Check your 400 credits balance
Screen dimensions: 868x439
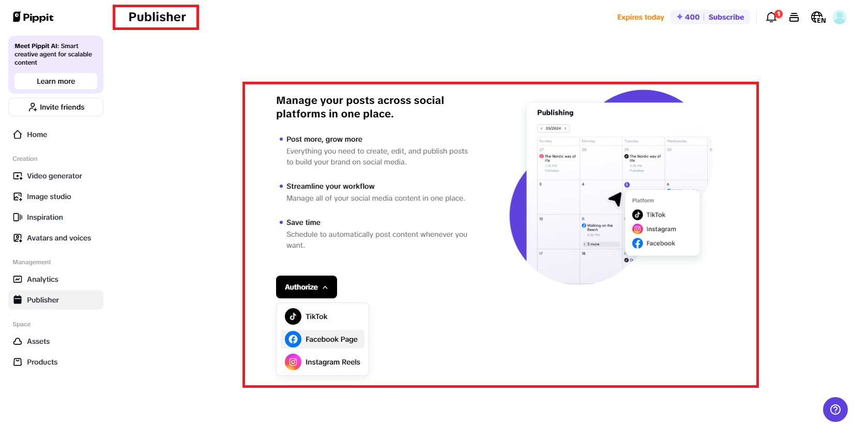687,17
